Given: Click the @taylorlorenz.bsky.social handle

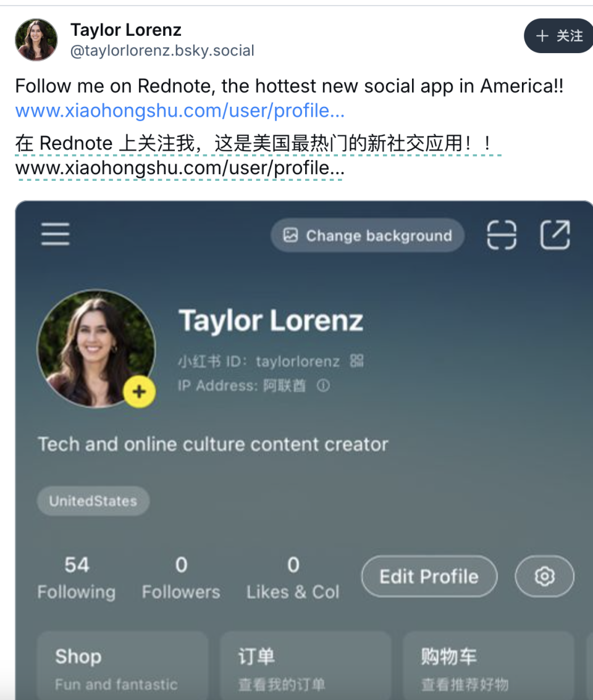Looking at the screenshot, I should pyautogui.click(x=162, y=51).
